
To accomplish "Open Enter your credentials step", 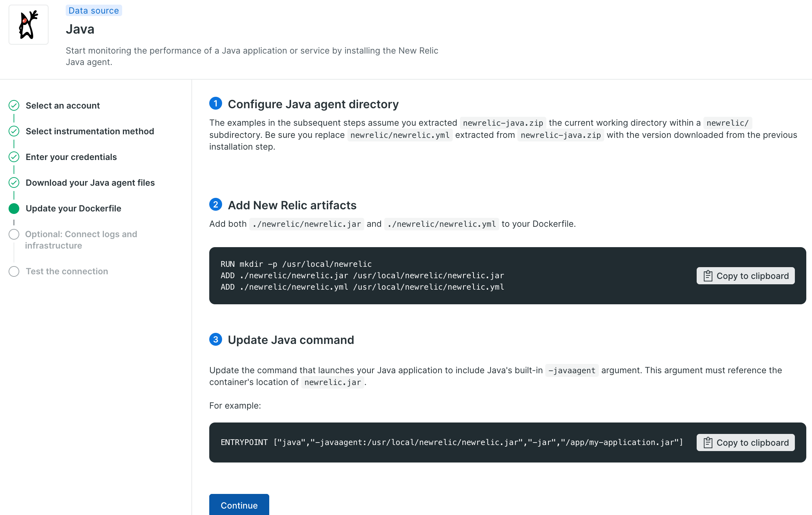I will click(71, 157).
